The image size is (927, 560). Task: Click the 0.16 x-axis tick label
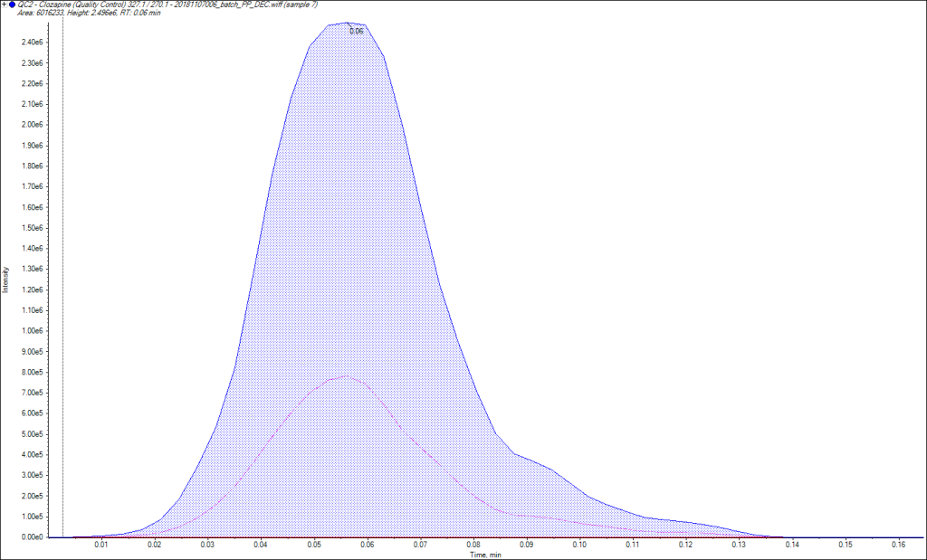point(899,544)
